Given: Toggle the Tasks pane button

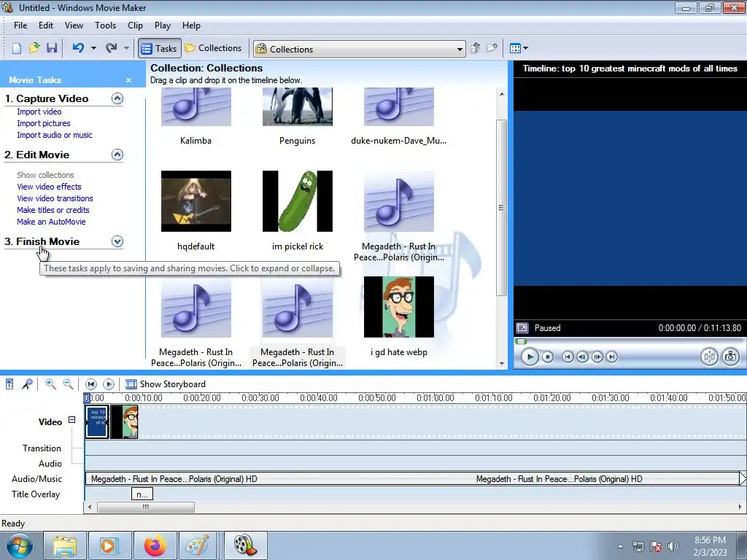Looking at the screenshot, I should 160,49.
